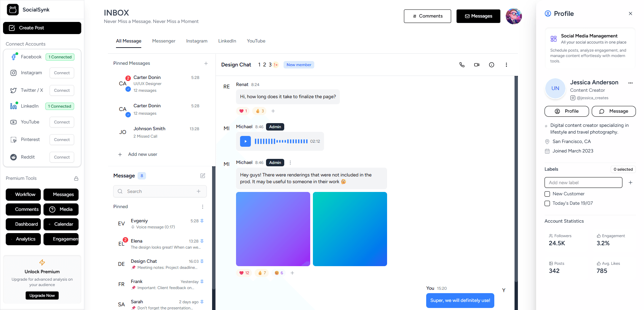
Task: Open the Pinned section options menu
Action: click(203, 206)
